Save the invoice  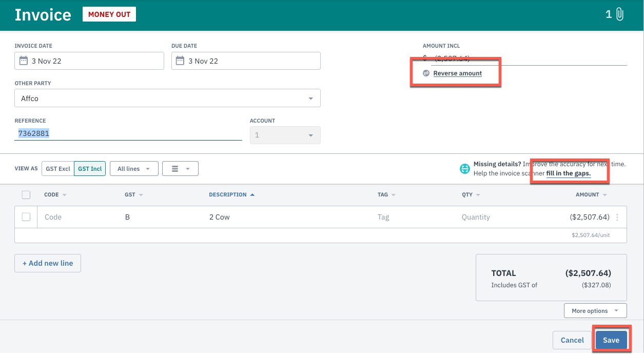click(611, 340)
